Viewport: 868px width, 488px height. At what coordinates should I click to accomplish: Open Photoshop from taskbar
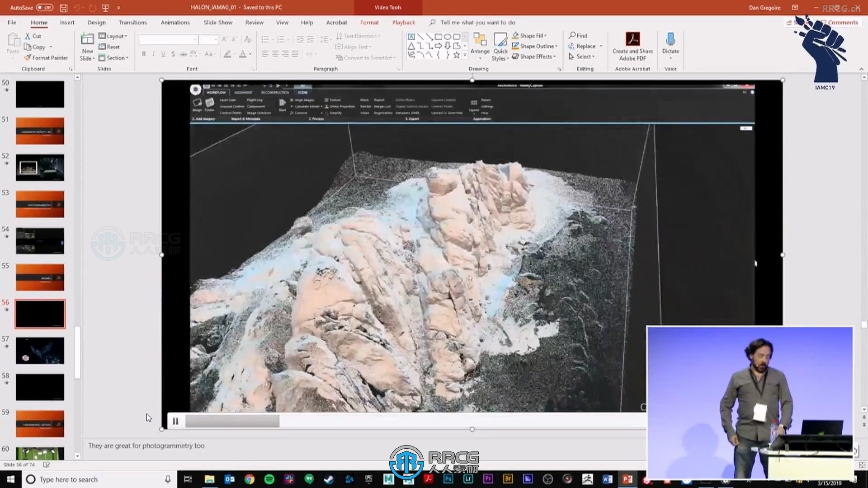448,479
